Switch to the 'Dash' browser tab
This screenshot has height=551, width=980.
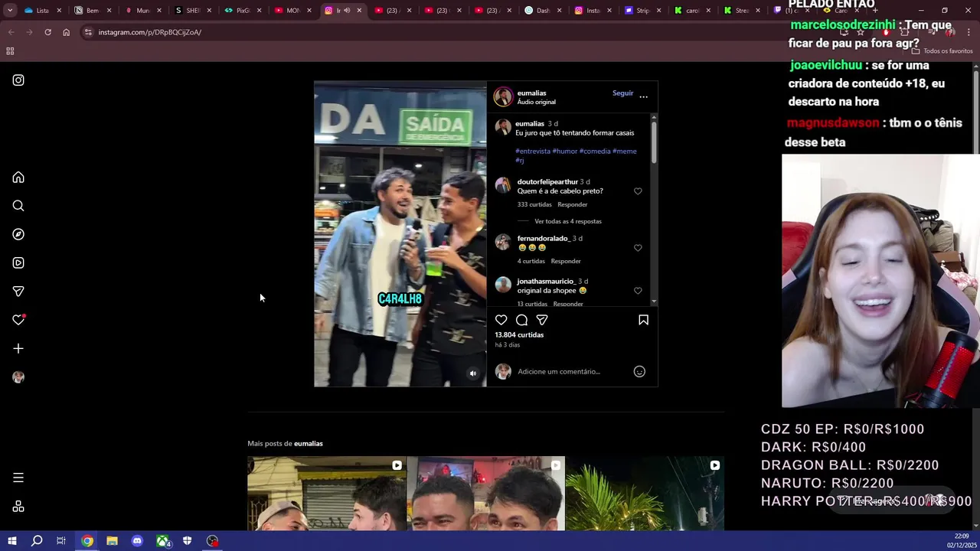pyautogui.click(x=538, y=11)
